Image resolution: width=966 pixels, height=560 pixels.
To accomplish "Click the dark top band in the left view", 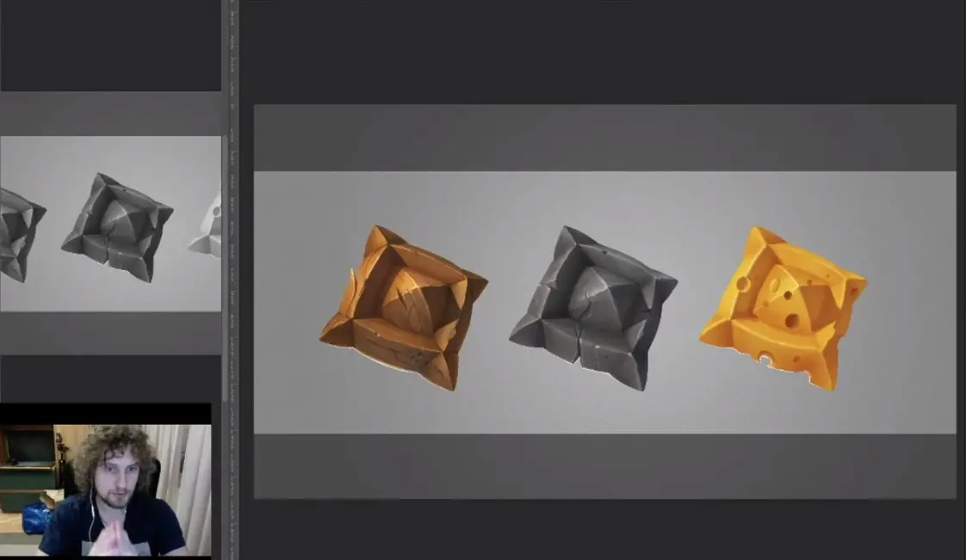I will point(110,114).
